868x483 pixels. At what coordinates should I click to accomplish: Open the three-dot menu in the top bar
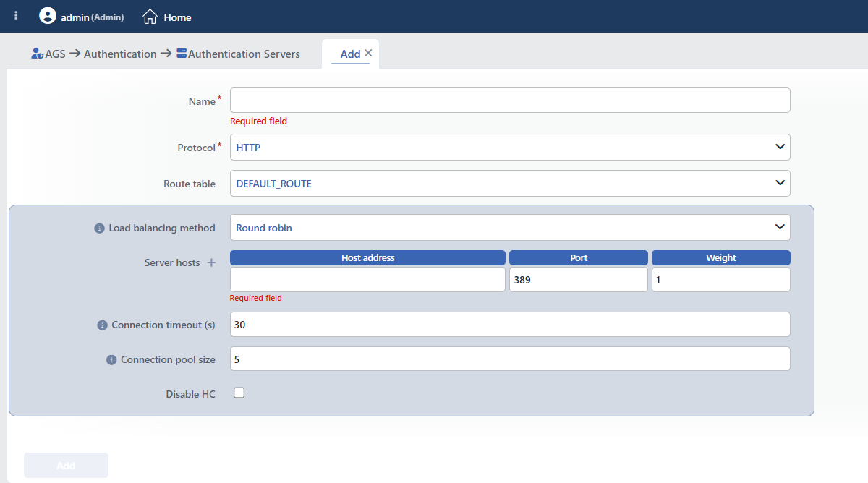click(16, 15)
